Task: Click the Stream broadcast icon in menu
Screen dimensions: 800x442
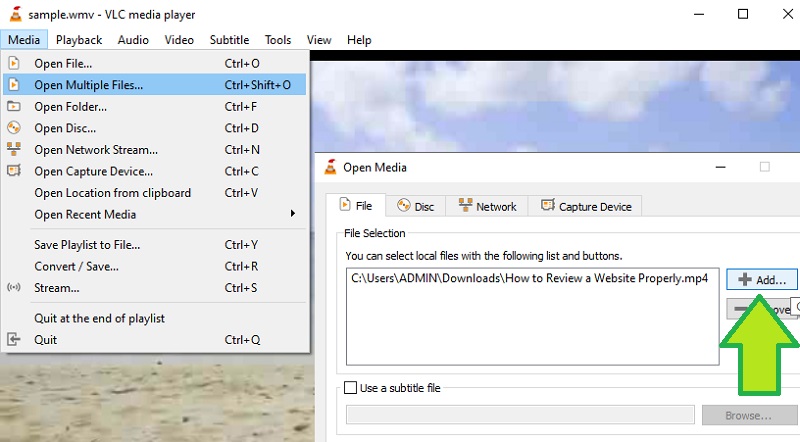Action: pos(14,288)
